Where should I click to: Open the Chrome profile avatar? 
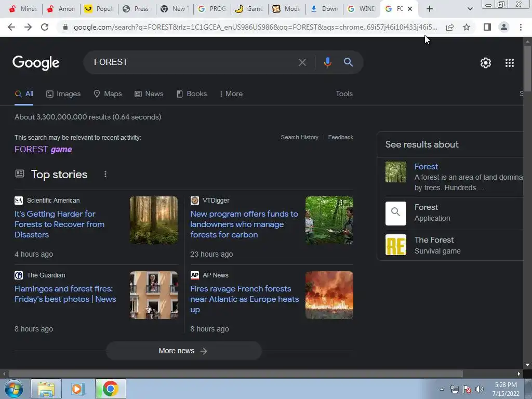[x=504, y=27]
